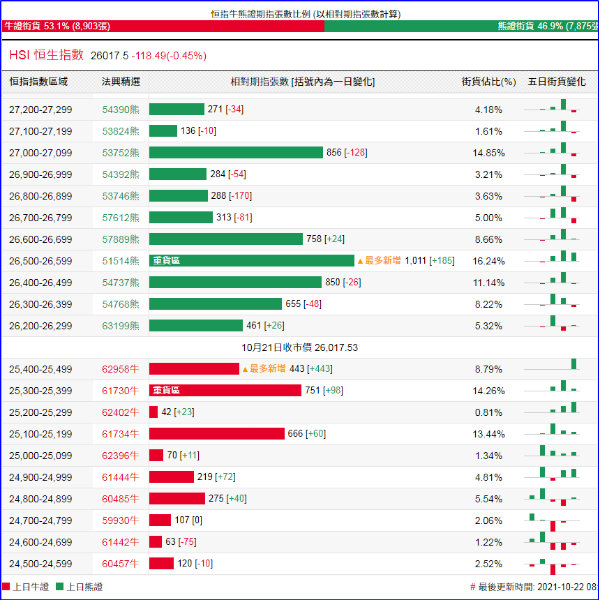Click the green 熊證街貨 46.9% ratio bar
599x600 pixels.
[x=461, y=26]
